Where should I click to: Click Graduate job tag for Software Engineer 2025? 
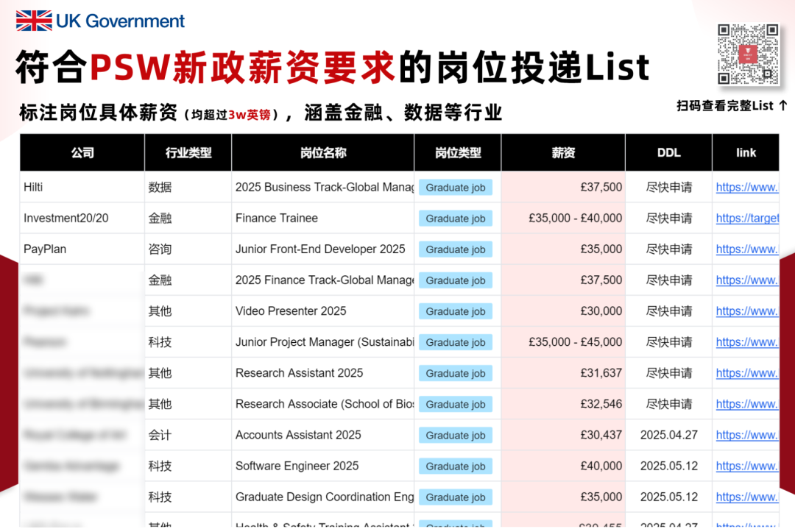(x=456, y=466)
